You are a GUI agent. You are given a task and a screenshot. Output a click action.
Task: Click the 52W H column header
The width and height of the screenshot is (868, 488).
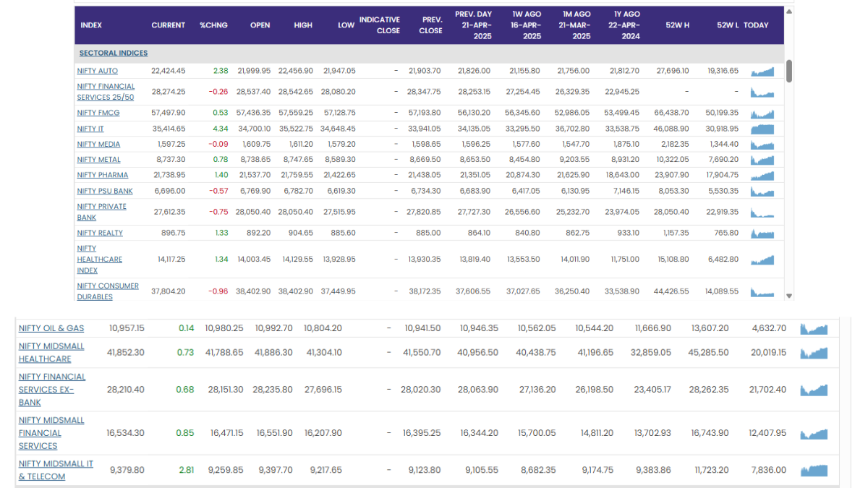tap(678, 25)
